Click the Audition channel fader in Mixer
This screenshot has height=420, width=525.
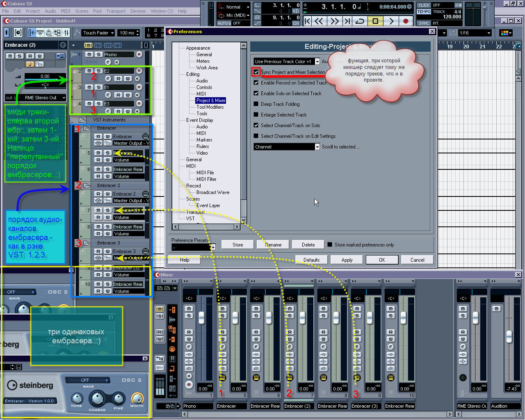click(x=509, y=336)
